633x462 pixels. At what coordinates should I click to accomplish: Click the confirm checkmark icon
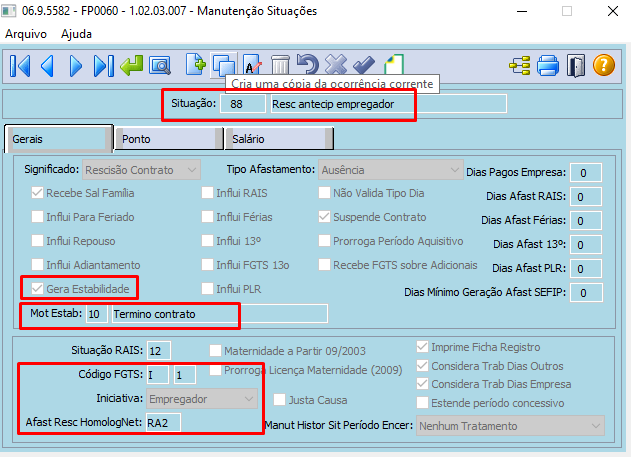364,65
